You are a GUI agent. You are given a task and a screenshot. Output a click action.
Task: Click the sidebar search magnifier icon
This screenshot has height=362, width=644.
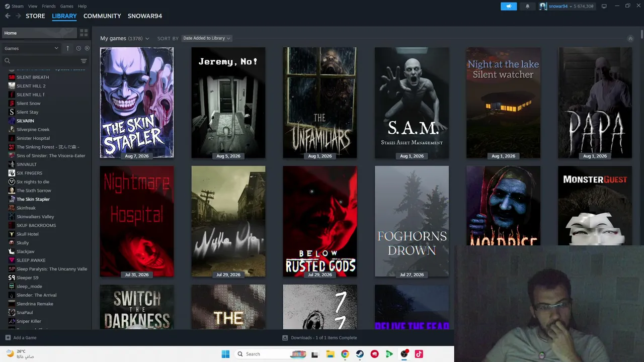(7, 61)
